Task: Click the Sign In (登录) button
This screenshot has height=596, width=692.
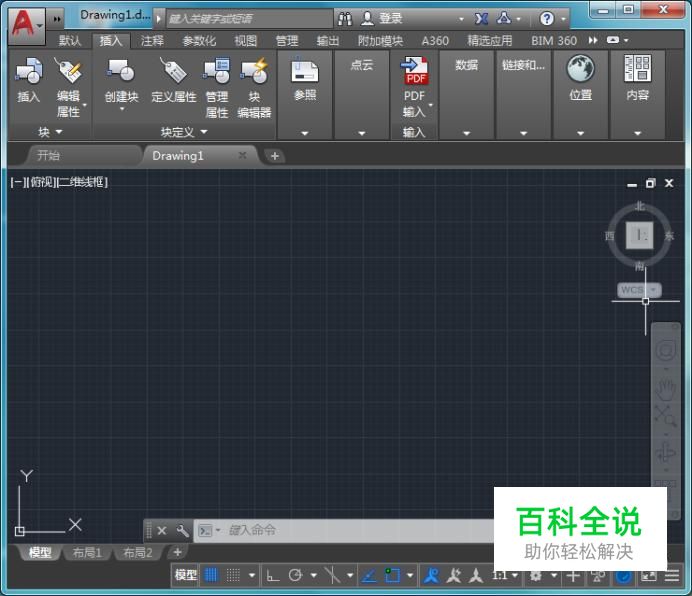Action: pos(390,18)
